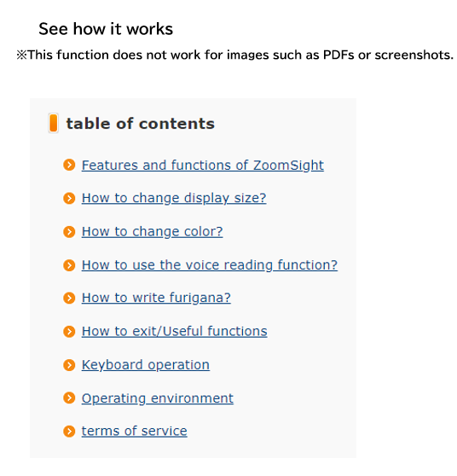The height and width of the screenshot is (476, 457).
Task: Click the arrow bullet beside How to write furigana
Action: [69, 298]
